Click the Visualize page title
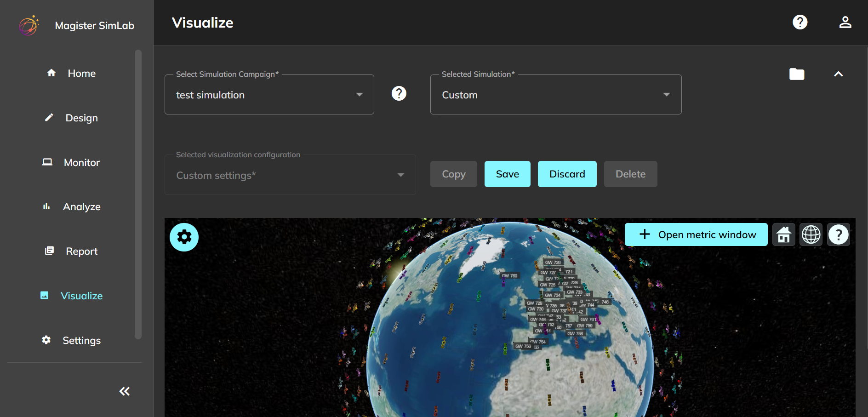Viewport: 868px width, 417px height. [203, 23]
